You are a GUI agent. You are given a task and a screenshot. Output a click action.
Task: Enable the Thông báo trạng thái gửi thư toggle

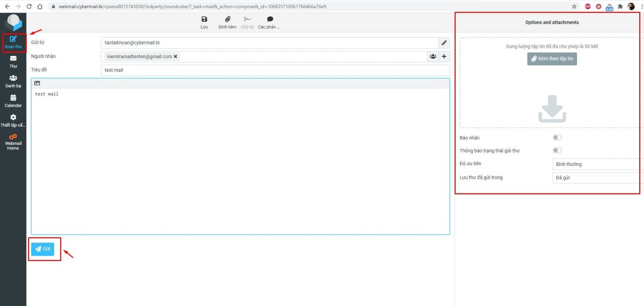(557, 150)
